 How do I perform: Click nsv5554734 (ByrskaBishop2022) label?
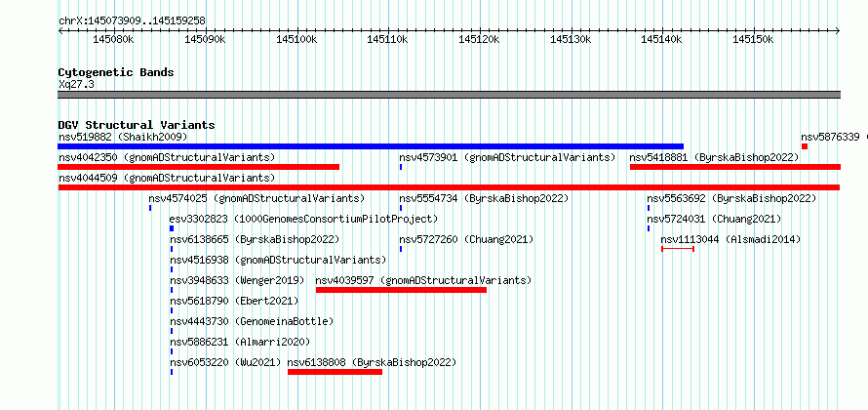[x=485, y=198]
